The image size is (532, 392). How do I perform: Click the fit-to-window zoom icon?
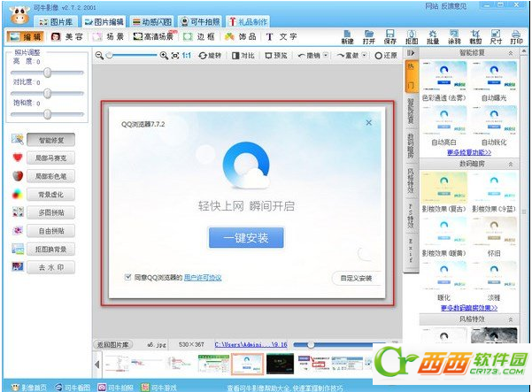(175, 55)
